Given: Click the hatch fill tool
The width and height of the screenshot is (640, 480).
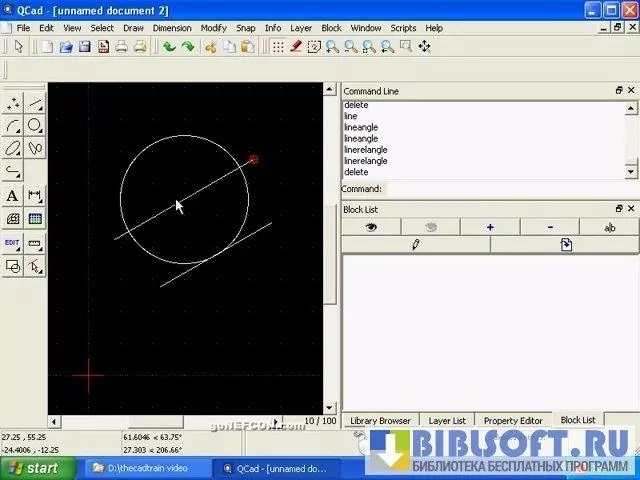Looking at the screenshot, I should point(13,219).
